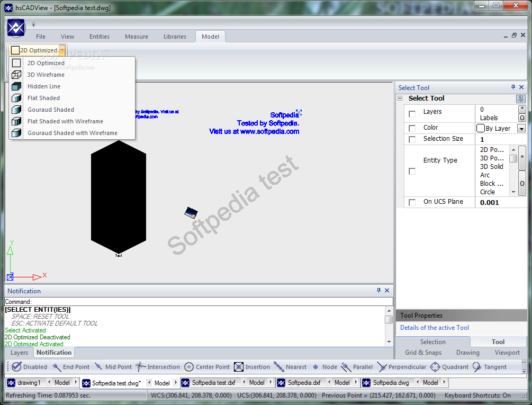Open the Selection properties tab
Viewport: 532px width, 405px height.
click(x=433, y=342)
